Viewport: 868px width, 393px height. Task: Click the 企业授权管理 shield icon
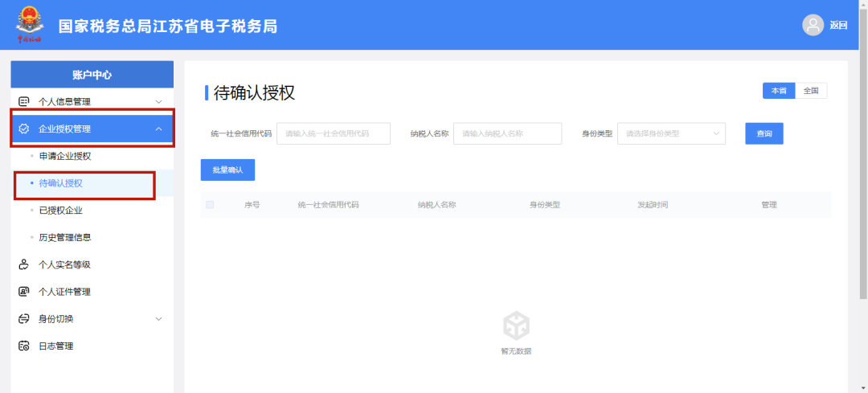click(x=24, y=129)
